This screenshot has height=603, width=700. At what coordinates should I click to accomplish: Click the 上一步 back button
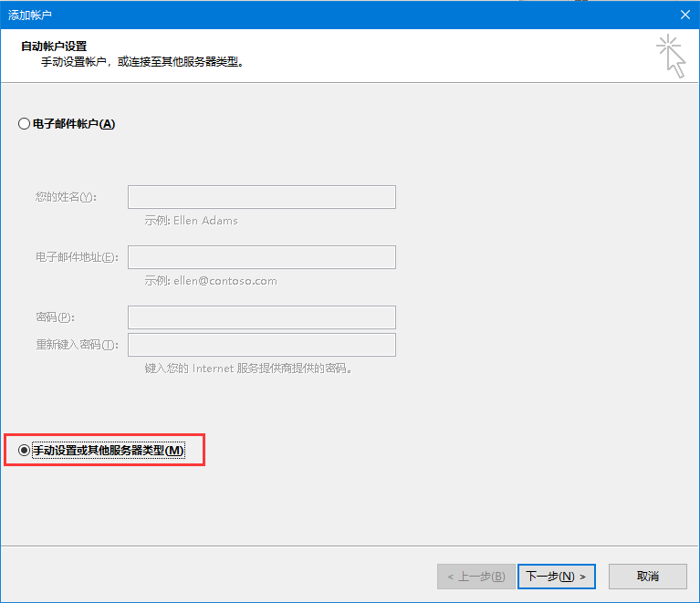[475, 577]
